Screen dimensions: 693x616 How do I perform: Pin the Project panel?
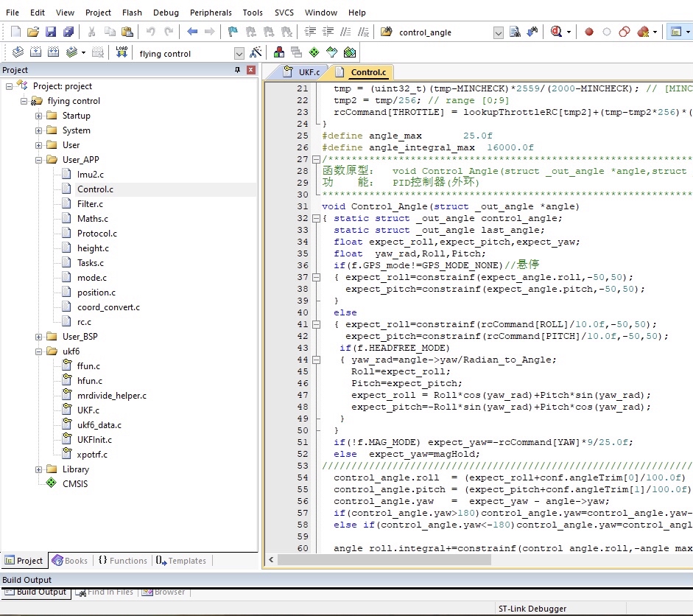click(237, 70)
